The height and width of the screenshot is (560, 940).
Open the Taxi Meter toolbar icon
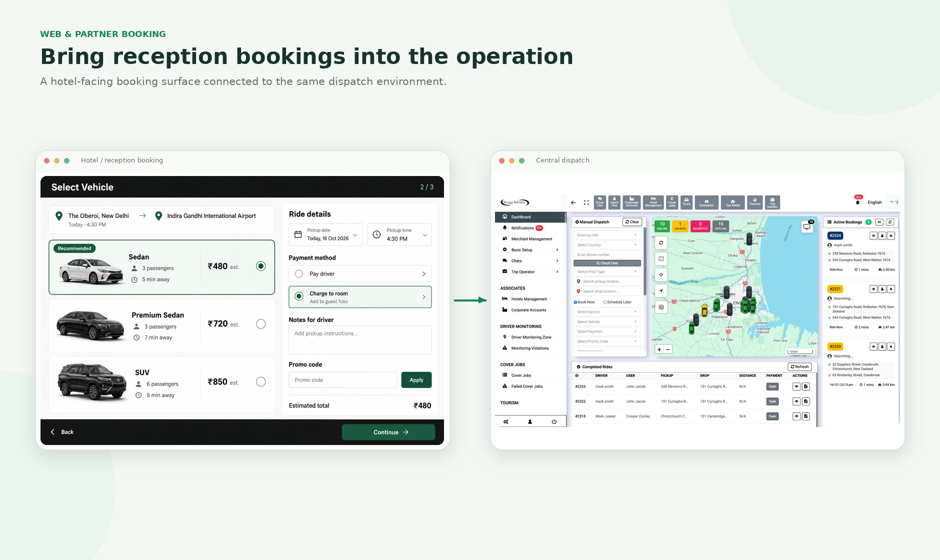click(x=732, y=202)
